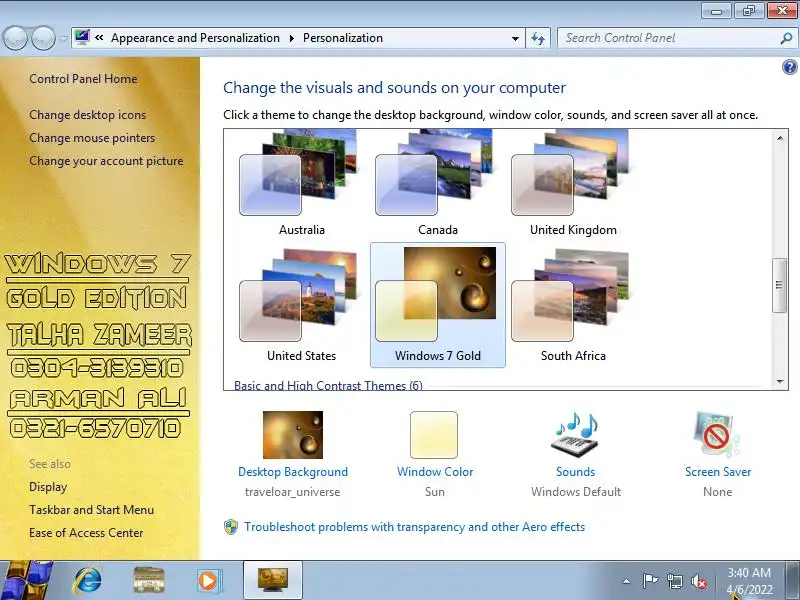Open the Display link

pyautogui.click(x=48, y=487)
